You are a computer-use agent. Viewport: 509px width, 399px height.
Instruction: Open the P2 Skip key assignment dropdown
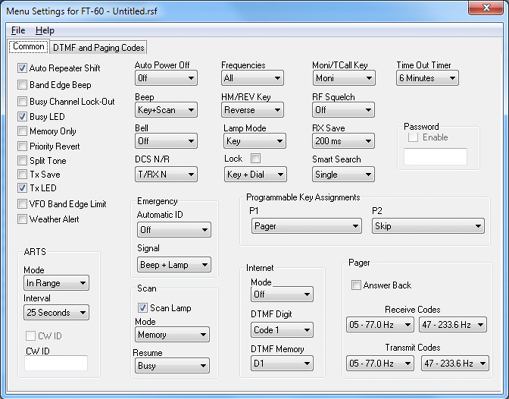pyautogui.click(x=428, y=226)
